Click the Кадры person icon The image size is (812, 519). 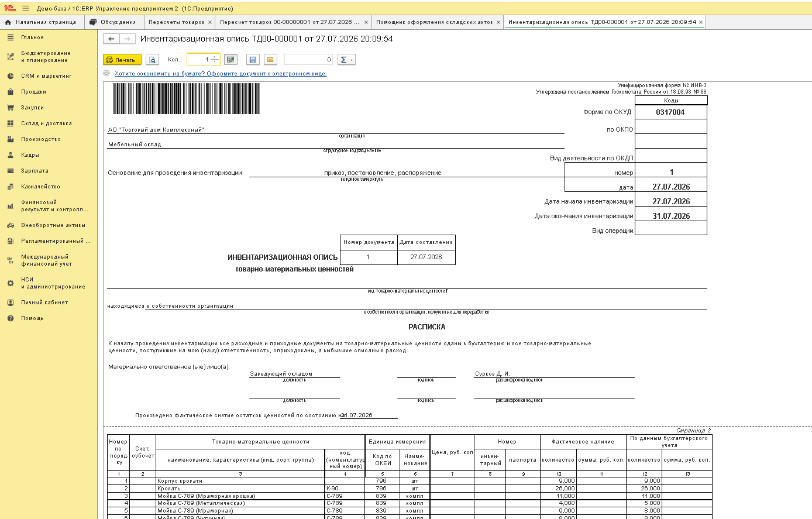[x=10, y=155]
